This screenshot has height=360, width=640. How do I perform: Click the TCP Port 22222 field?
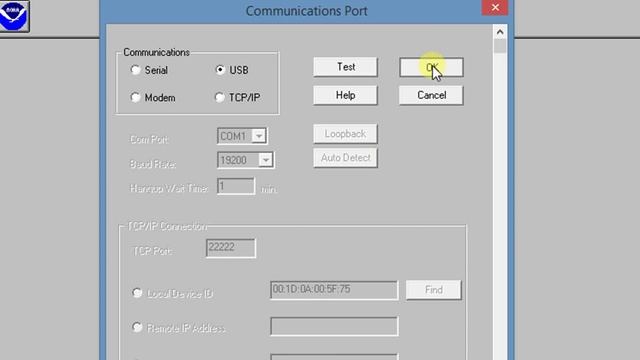click(231, 248)
